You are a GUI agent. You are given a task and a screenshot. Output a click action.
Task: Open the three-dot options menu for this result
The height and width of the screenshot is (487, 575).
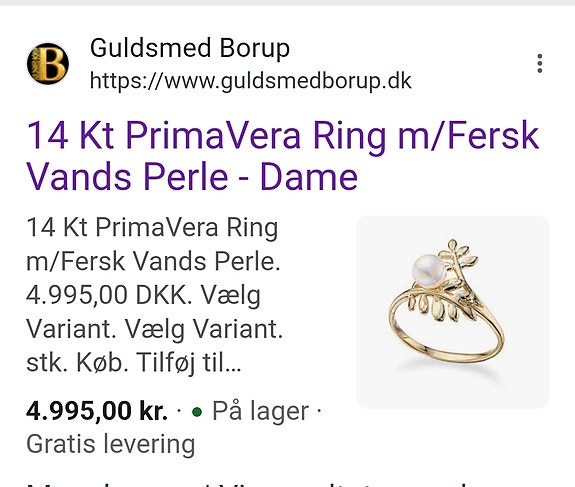[539, 63]
